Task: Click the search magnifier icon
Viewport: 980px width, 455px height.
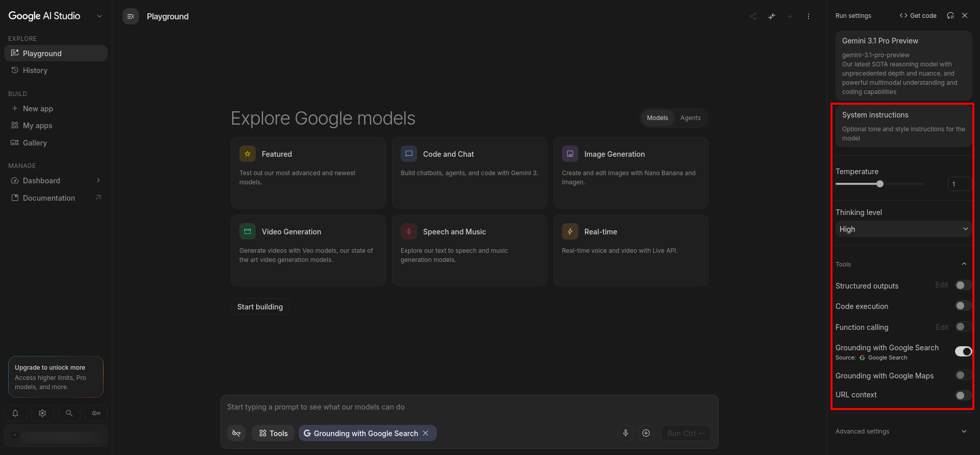Action: click(69, 413)
